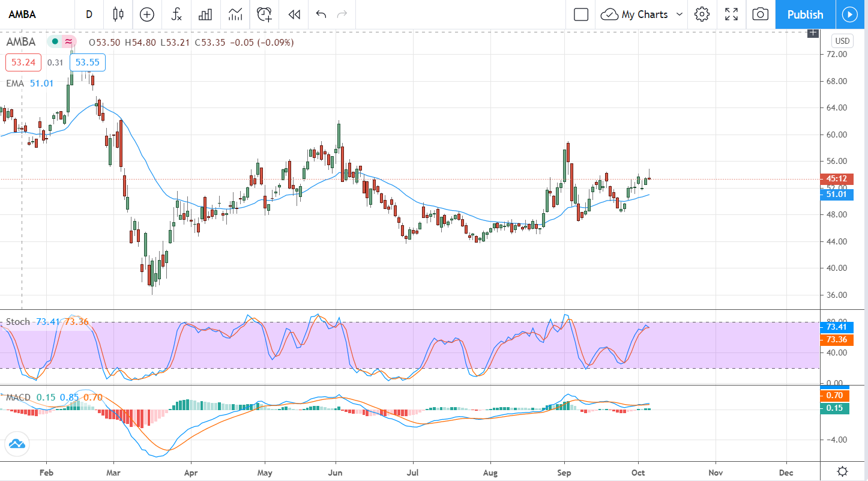Viewport: 868px width, 481px height.
Task: Take a chart snapshot with camera icon
Action: click(x=760, y=14)
